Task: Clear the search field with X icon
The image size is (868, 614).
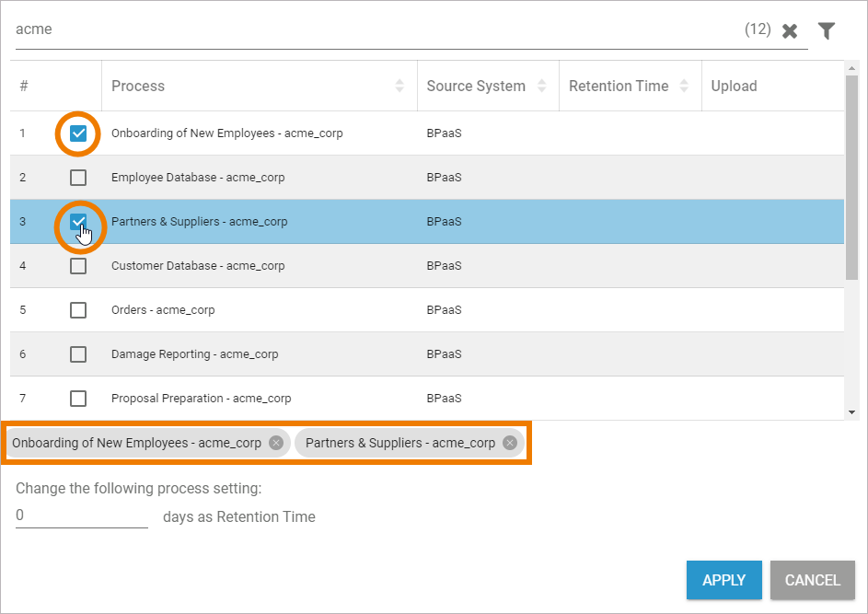Action: [x=789, y=31]
